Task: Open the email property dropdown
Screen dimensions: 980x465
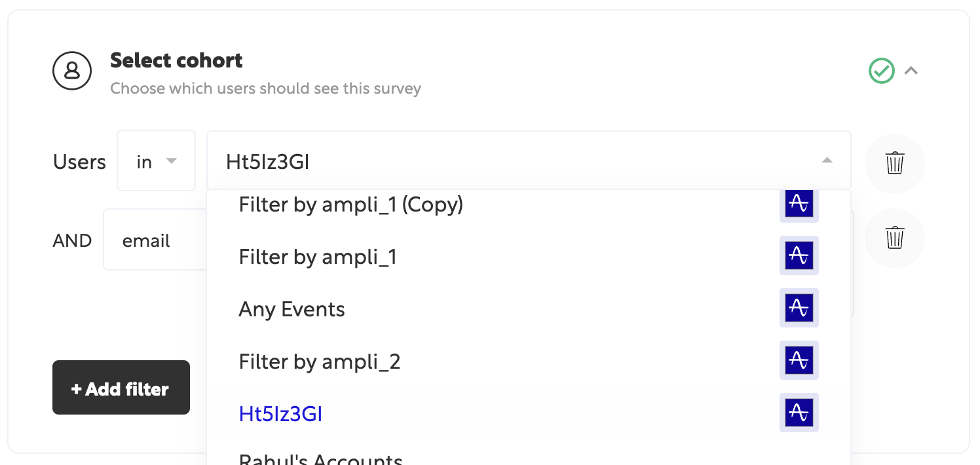Action: [155, 240]
